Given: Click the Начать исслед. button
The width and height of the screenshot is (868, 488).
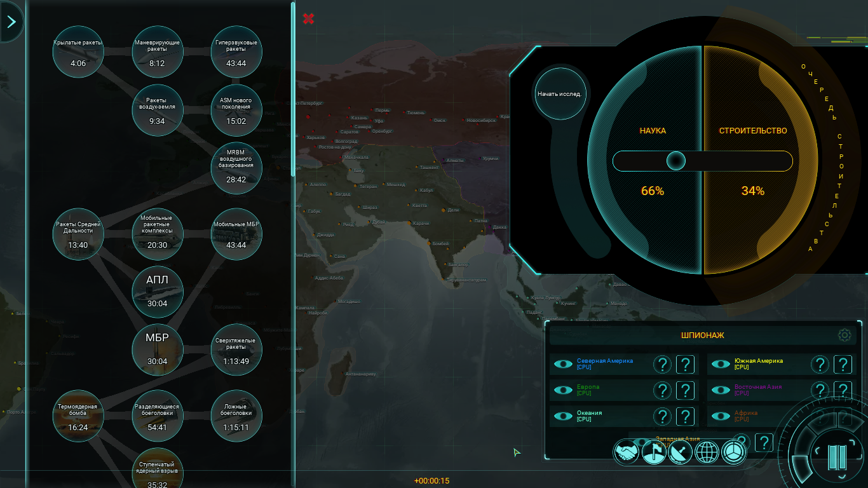Looking at the screenshot, I should [x=560, y=93].
